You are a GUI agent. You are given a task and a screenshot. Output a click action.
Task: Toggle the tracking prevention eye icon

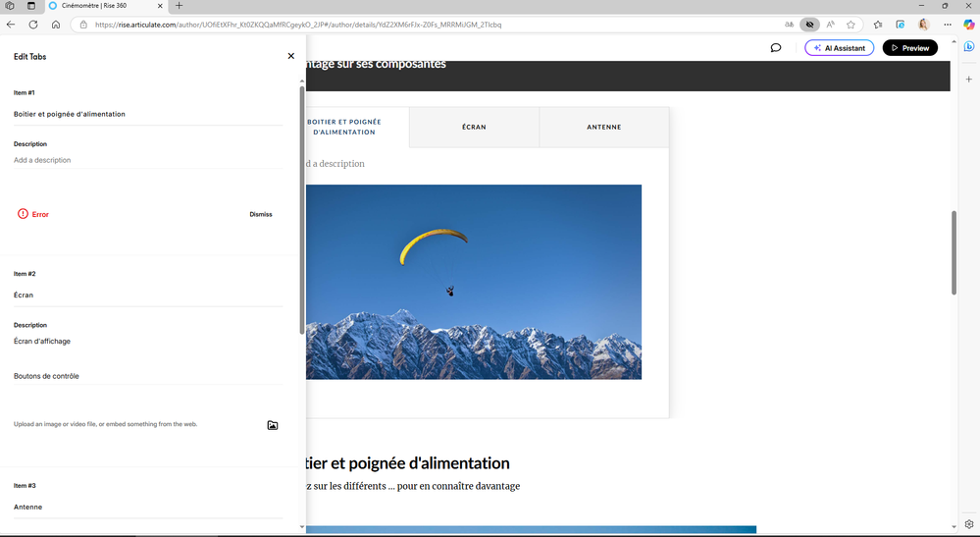pos(809,25)
